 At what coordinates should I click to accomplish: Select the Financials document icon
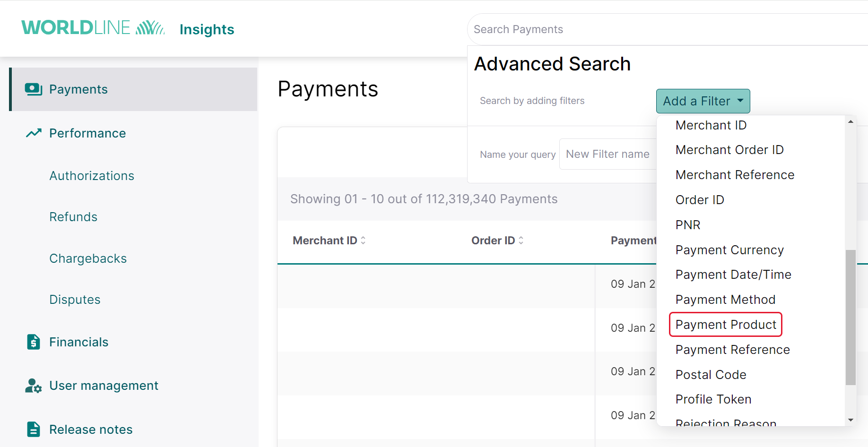pos(33,342)
